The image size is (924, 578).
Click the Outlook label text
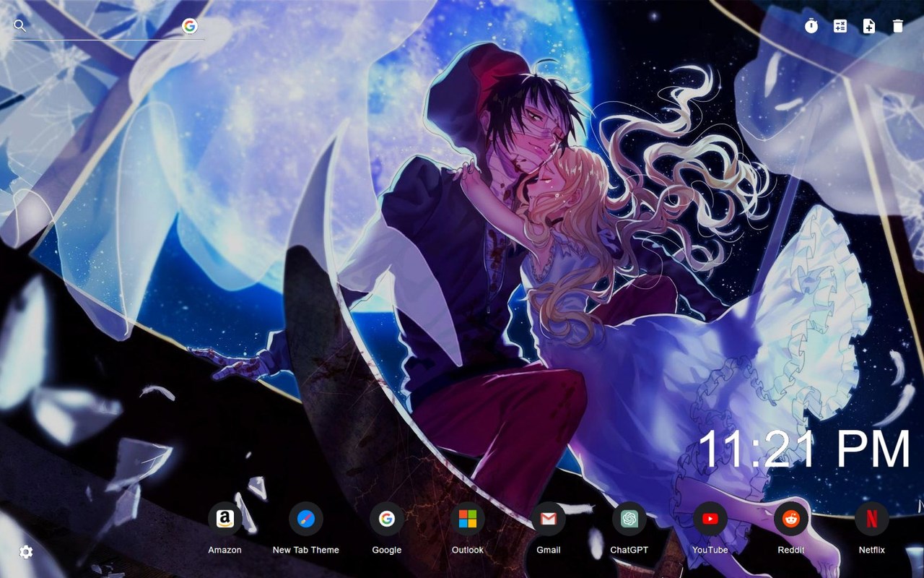468,550
